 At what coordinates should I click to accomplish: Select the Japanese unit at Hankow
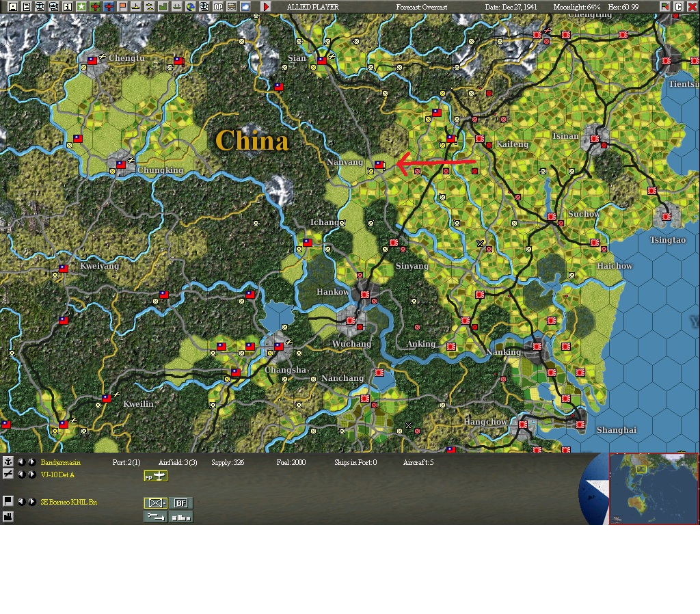[365, 295]
